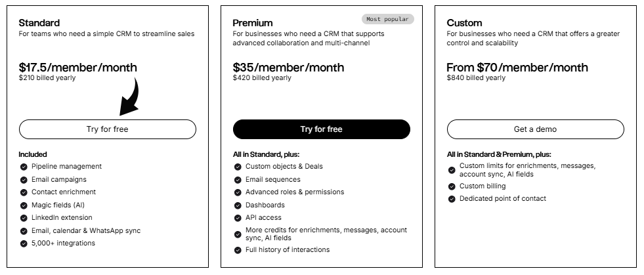Click the Standard plan's Try for free button
Screen dimensions: 644x275
click(x=107, y=129)
